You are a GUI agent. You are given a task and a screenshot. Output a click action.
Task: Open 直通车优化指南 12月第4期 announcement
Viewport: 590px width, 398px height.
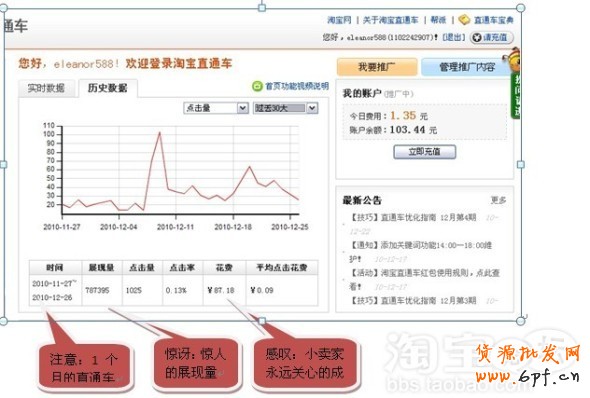tap(413, 217)
